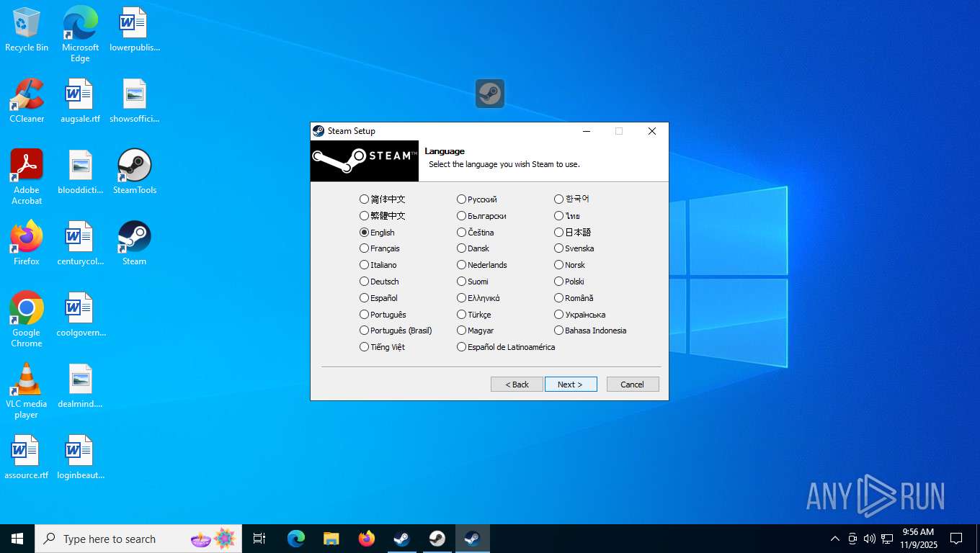Image resolution: width=980 pixels, height=553 pixels.
Task: Select the coolgovern... Word document icon
Action: [80, 315]
